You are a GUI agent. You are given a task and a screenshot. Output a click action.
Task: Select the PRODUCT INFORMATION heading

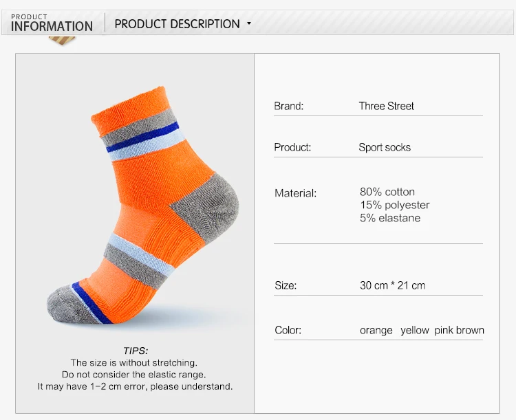[x=52, y=23]
